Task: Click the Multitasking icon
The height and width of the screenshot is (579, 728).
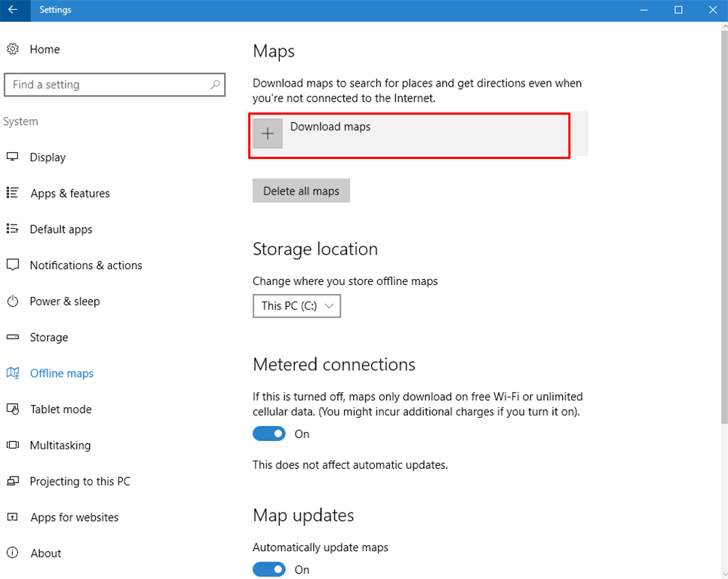Action: [13, 446]
